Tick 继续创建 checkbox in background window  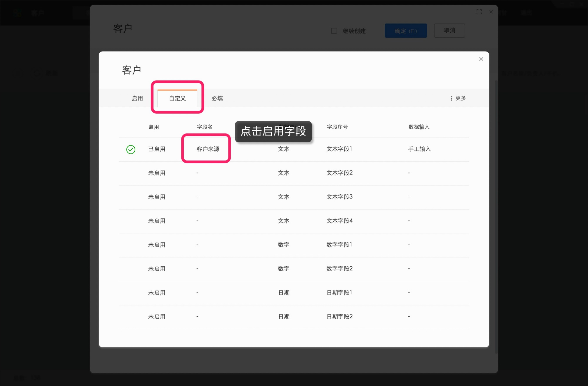(x=334, y=31)
